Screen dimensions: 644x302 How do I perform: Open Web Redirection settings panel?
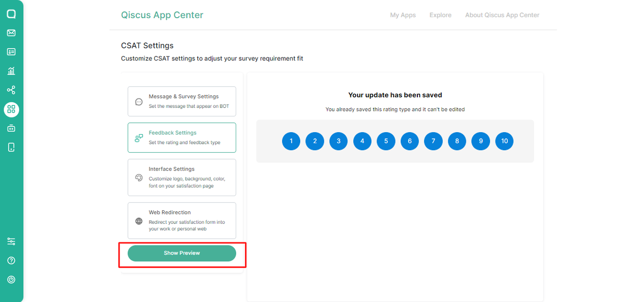coord(182,220)
